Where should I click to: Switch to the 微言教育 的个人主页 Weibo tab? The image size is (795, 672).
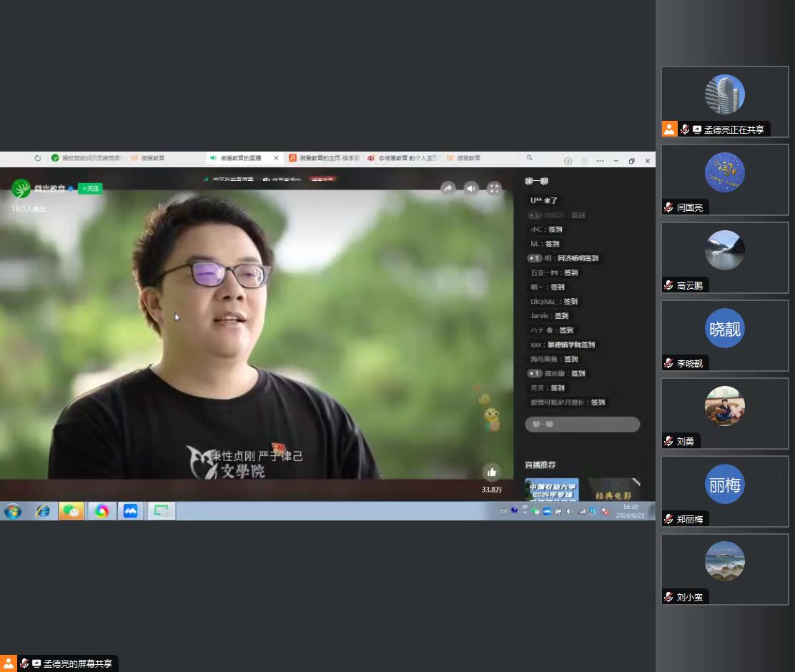pos(402,158)
